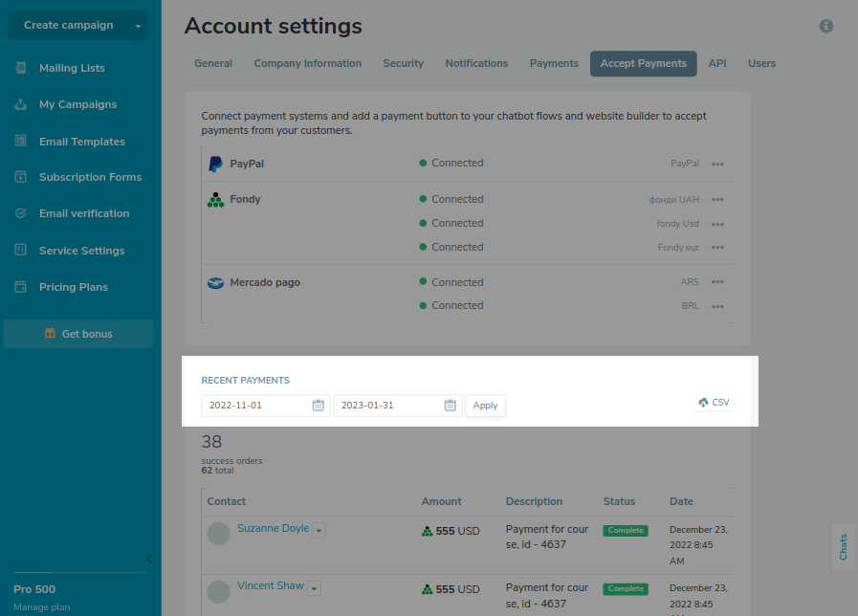Download payments as CSV
This screenshot has width=858, height=616.
tap(714, 403)
